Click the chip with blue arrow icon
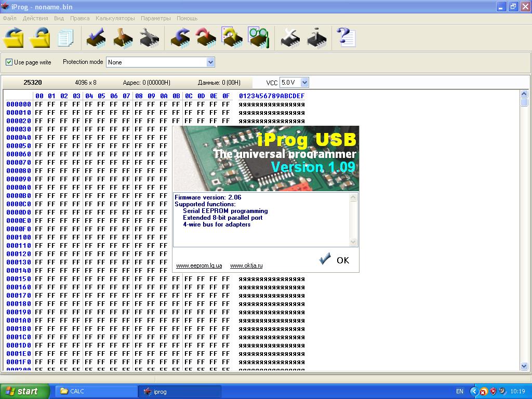 (x=180, y=37)
